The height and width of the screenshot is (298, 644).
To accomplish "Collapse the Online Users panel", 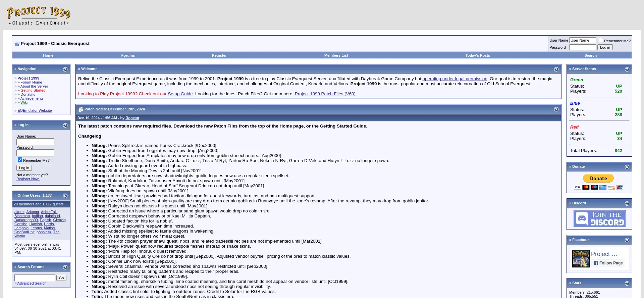I will [65, 196].
